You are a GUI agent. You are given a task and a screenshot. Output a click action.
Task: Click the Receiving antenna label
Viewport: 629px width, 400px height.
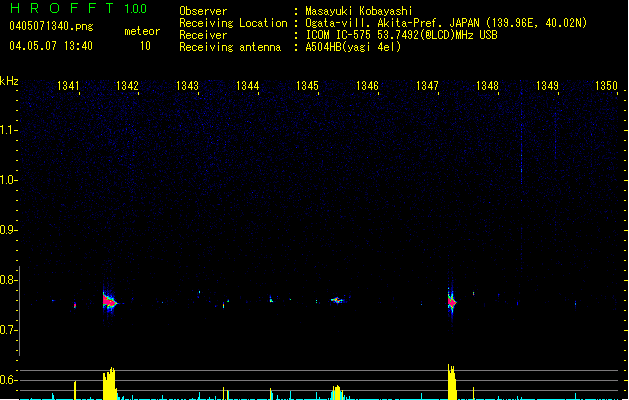click(230, 47)
